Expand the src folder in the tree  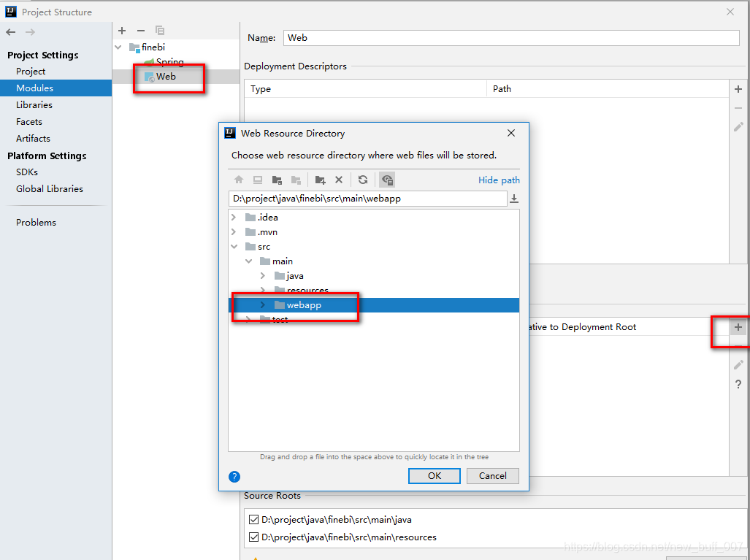[234, 246]
